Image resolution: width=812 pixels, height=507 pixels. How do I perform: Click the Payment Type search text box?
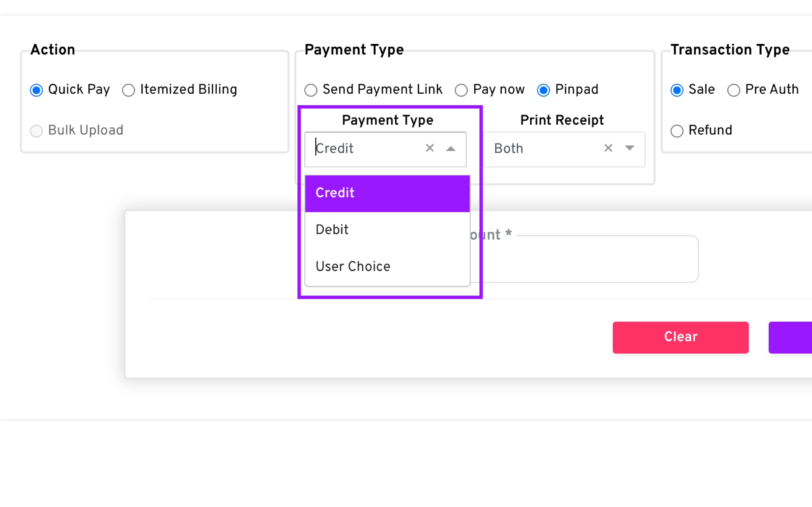(x=366, y=149)
